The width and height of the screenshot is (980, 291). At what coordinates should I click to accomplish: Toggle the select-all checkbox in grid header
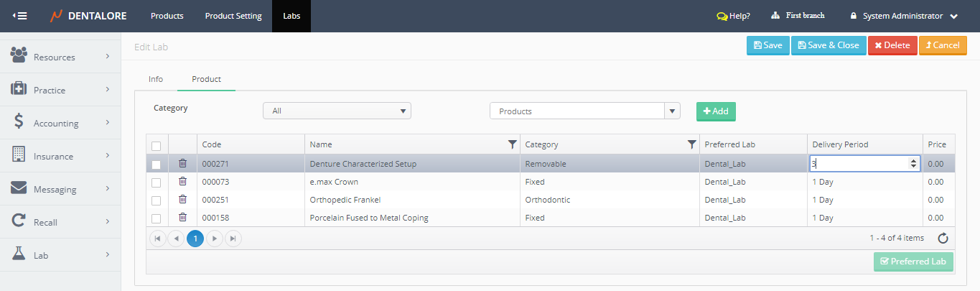coord(156,145)
